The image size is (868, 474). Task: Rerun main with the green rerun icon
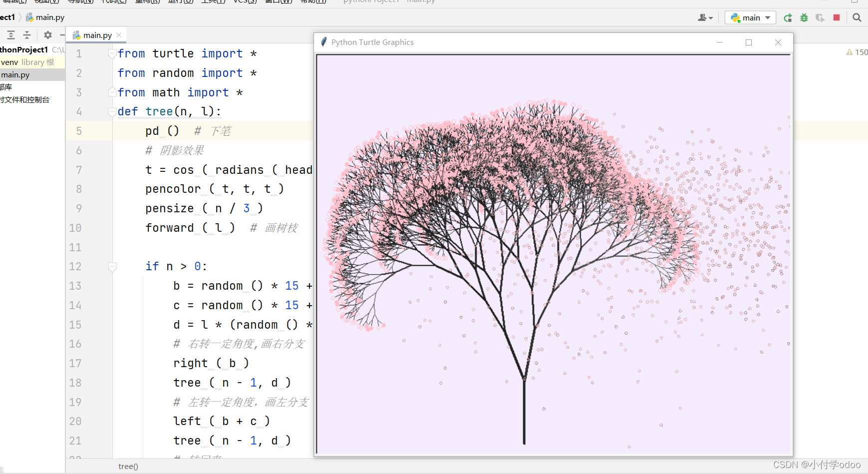tap(788, 17)
